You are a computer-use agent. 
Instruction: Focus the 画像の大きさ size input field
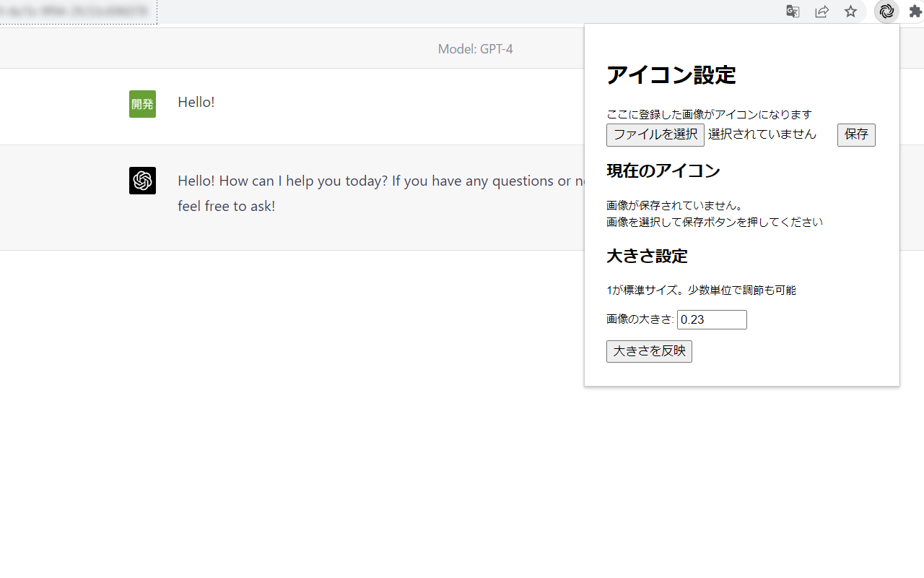[x=712, y=320]
